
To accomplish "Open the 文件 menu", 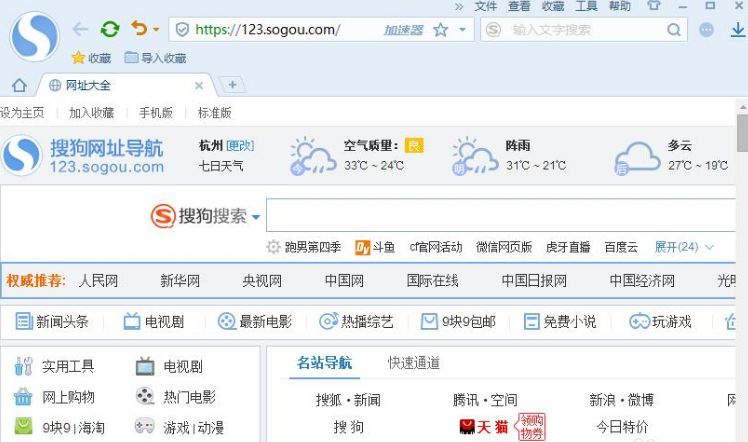I will click(486, 6).
